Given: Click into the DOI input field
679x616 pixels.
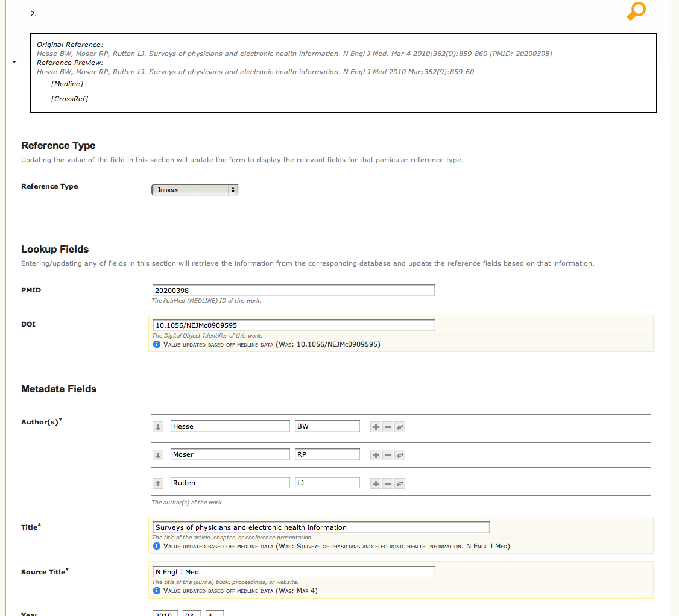Looking at the screenshot, I should point(293,325).
